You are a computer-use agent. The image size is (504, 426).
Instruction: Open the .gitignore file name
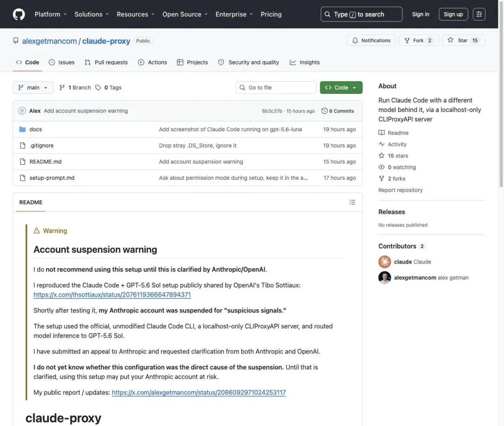tap(42, 145)
